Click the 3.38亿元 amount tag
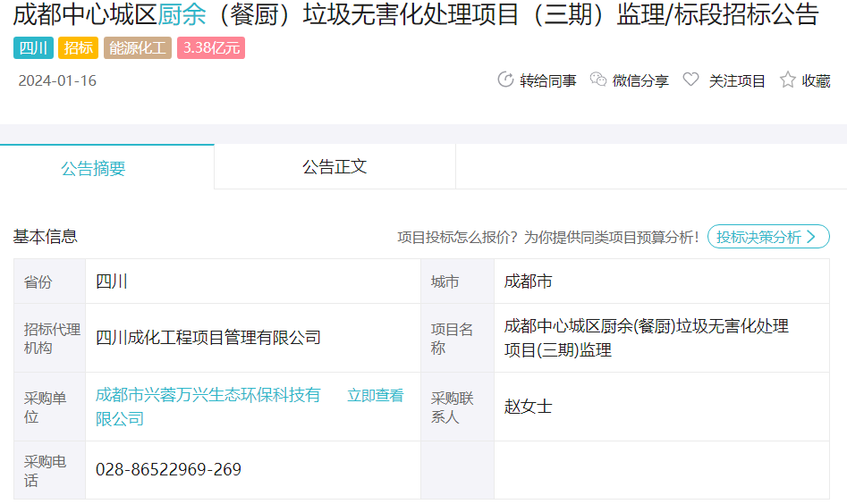Image resolution: width=847 pixels, height=504 pixels. (x=211, y=48)
